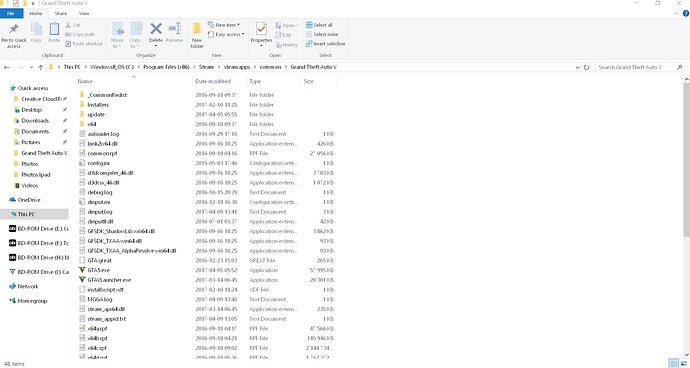Click the vertical scrollbar of file list

[x=687, y=160]
